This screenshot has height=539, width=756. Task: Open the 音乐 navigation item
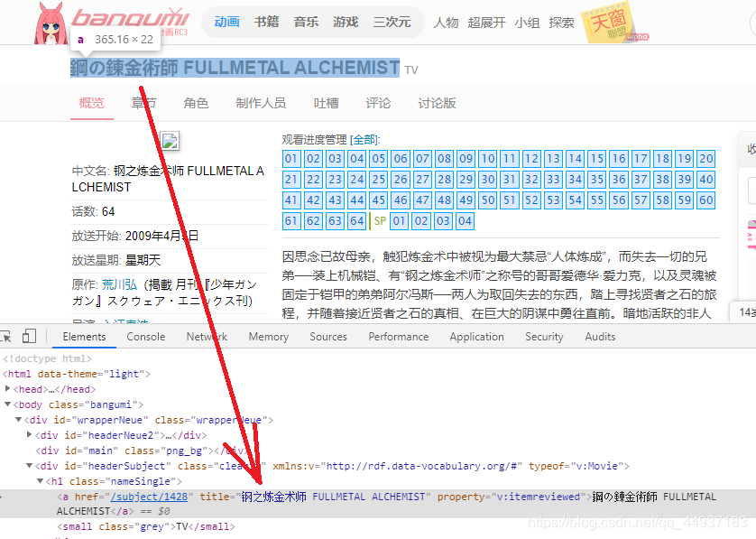coord(306,22)
